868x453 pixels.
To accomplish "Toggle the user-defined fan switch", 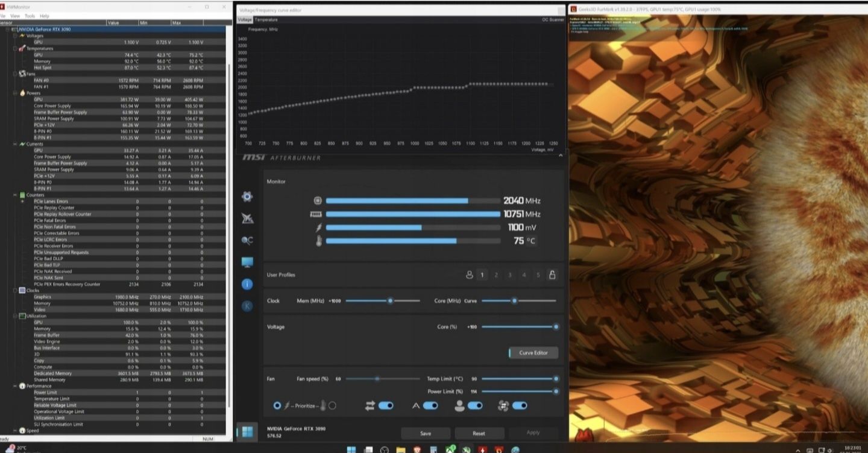I will [475, 406].
